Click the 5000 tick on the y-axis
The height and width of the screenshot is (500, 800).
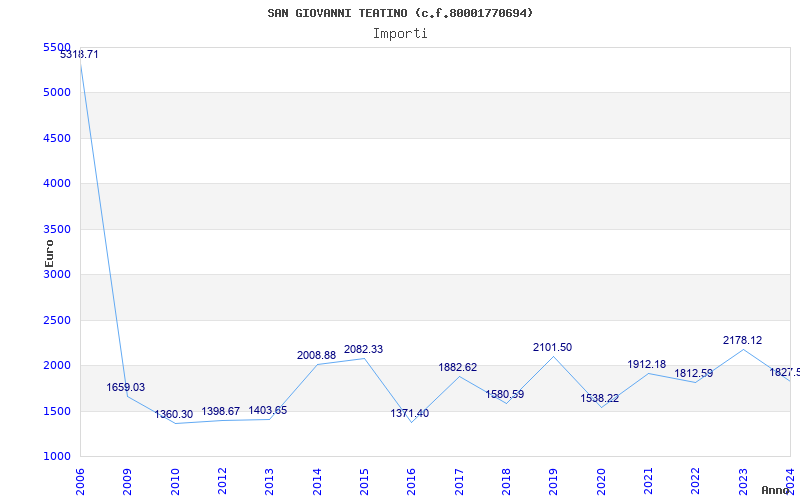pyautogui.click(x=57, y=92)
